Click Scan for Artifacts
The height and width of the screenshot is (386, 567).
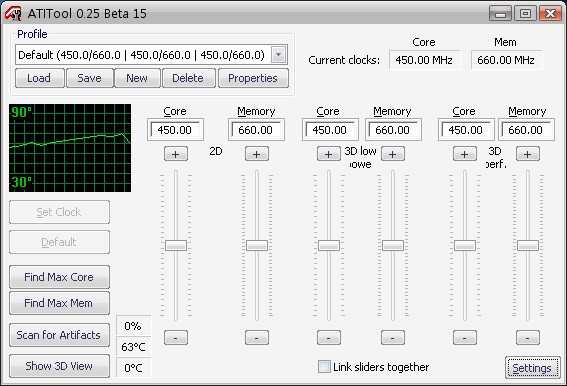pyautogui.click(x=59, y=335)
